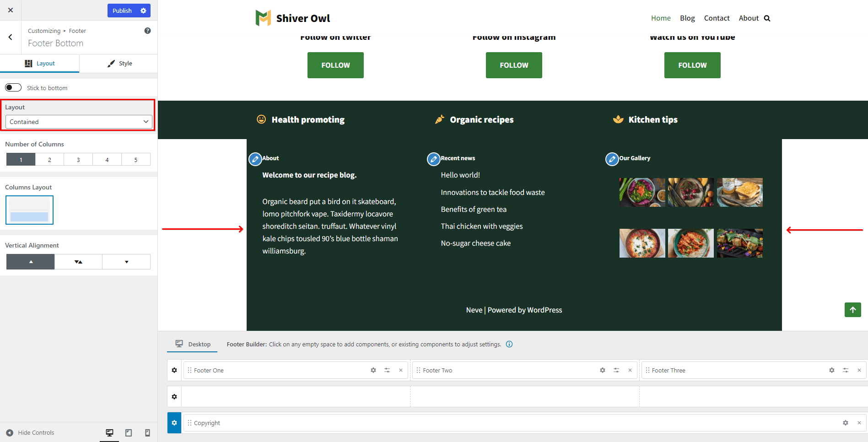Set vertical alignment to bottom
Viewport: 868px width, 442px height.
[126, 262]
